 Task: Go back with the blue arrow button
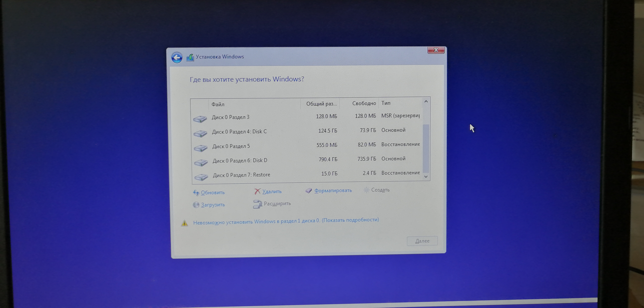click(177, 58)
